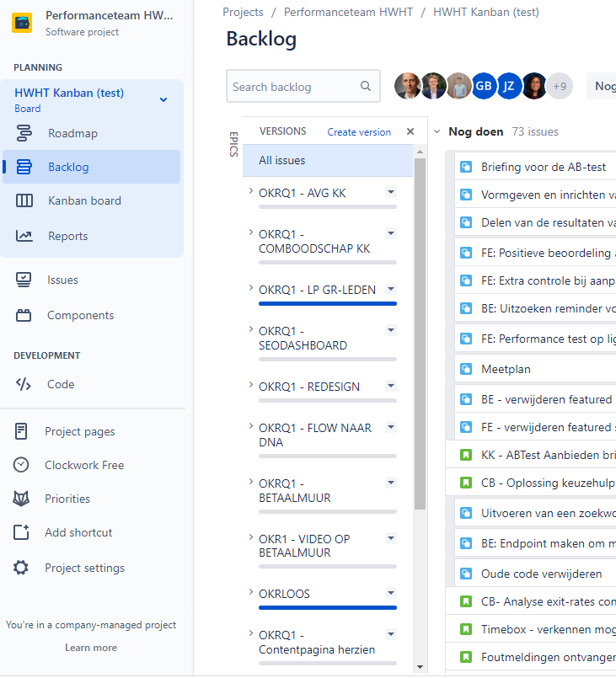Image resolution: width=616 pixels, height=678 pixels.
Task: Go to Projects breadcrumb
Action: tap(243, 12)
